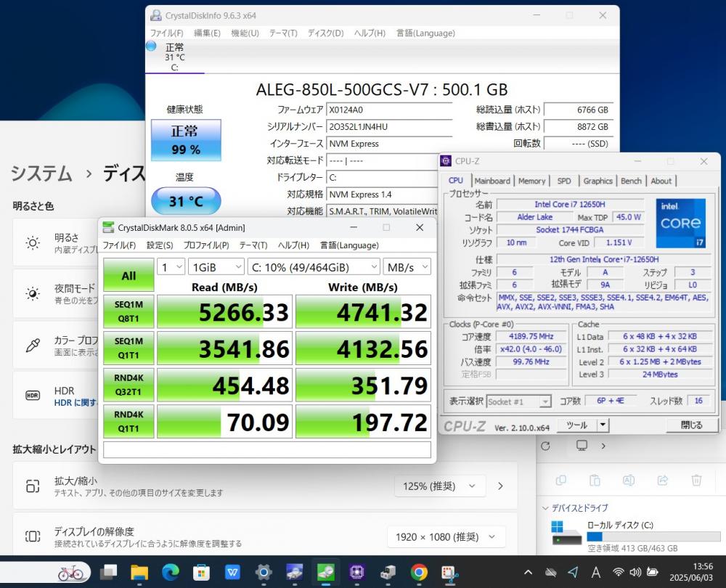
Task: Open the 1GiB test size dropdown
Action: point(216,267)
